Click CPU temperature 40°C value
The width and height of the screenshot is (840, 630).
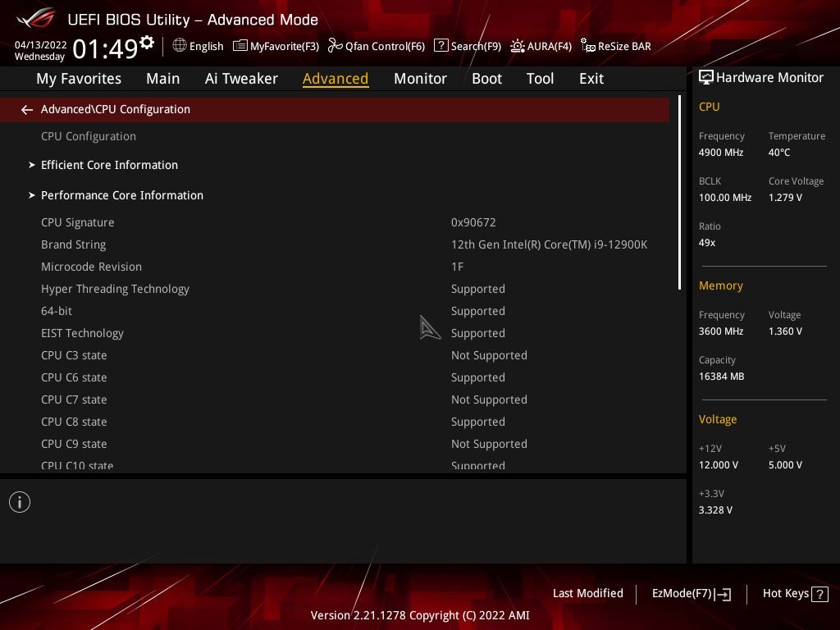(779, 153)
